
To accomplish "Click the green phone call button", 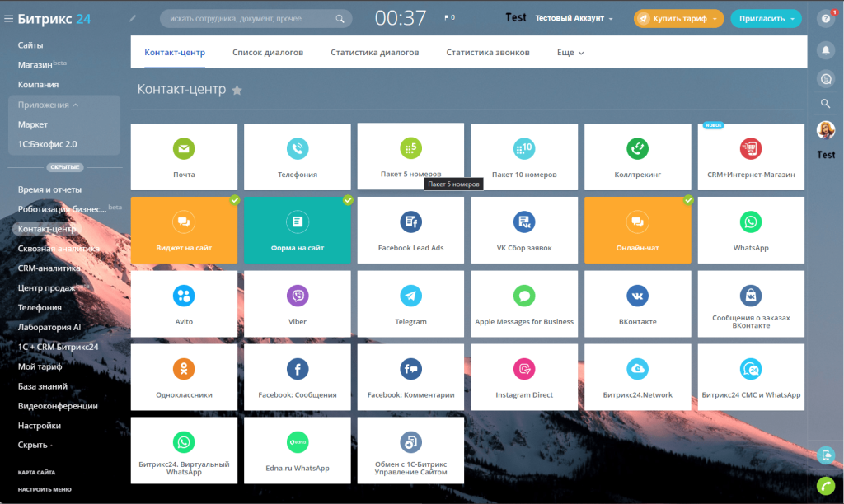I will click(825, 486).
